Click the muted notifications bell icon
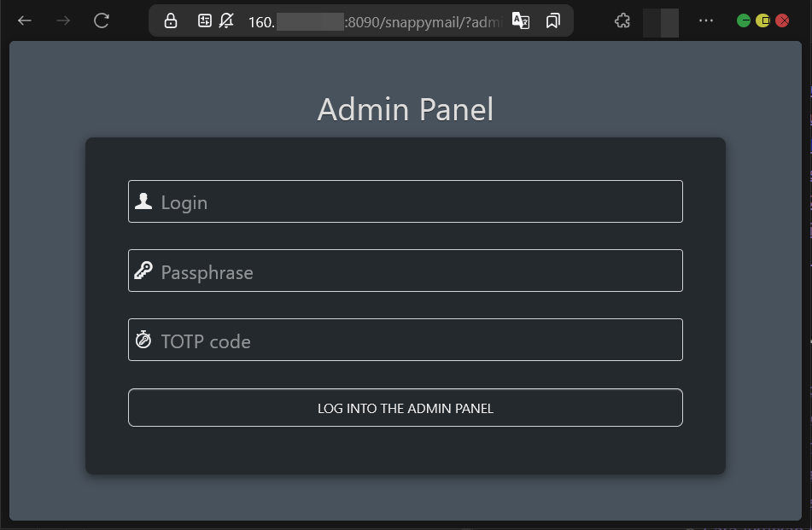Screen dimensions: 812x530 tap(226, 20)
